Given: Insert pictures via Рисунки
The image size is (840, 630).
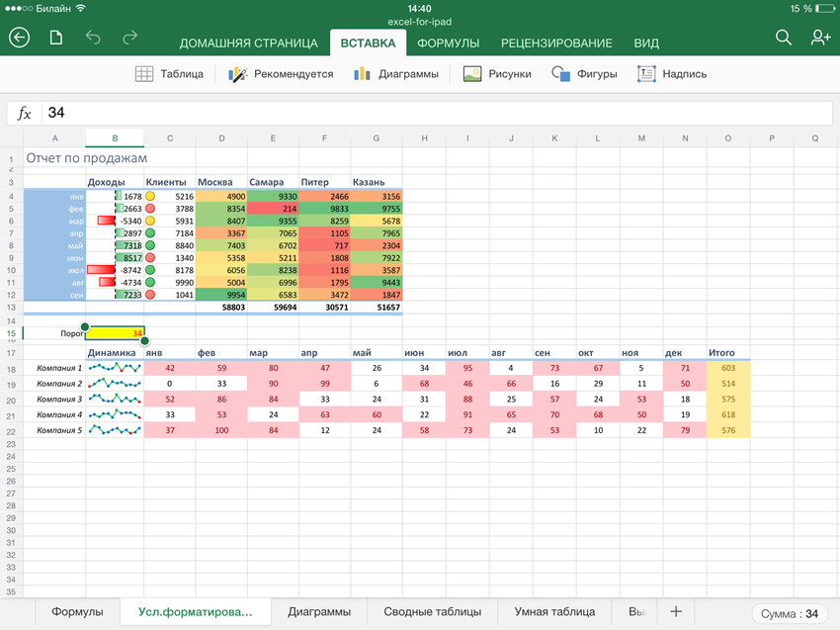Looking at the screenshot, I should 497,74.
